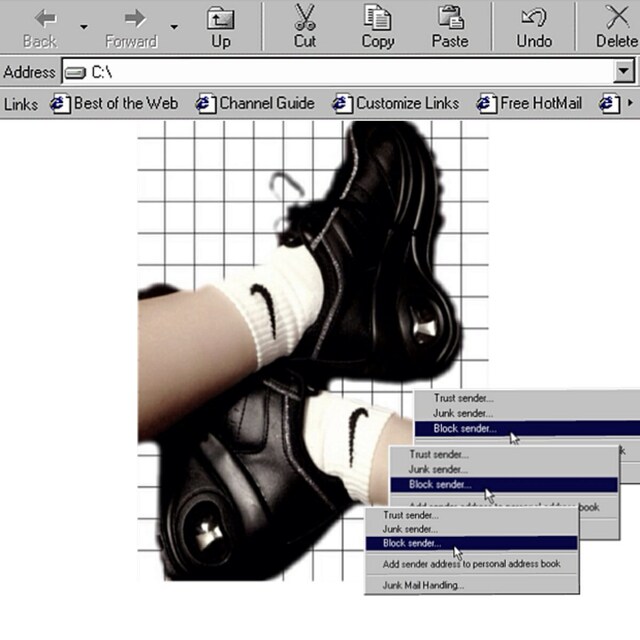Open the Channel Guide link

pyautogui.click(x=256, y=103)
